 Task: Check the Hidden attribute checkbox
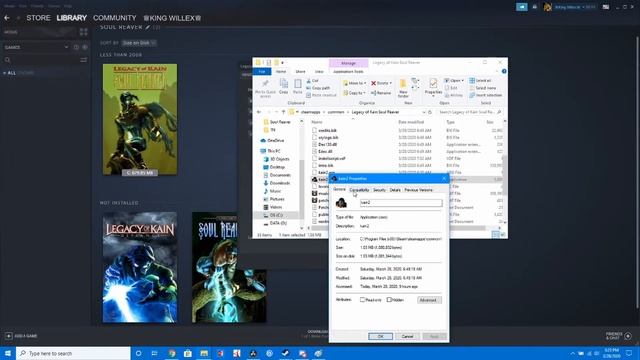[389, 300]
